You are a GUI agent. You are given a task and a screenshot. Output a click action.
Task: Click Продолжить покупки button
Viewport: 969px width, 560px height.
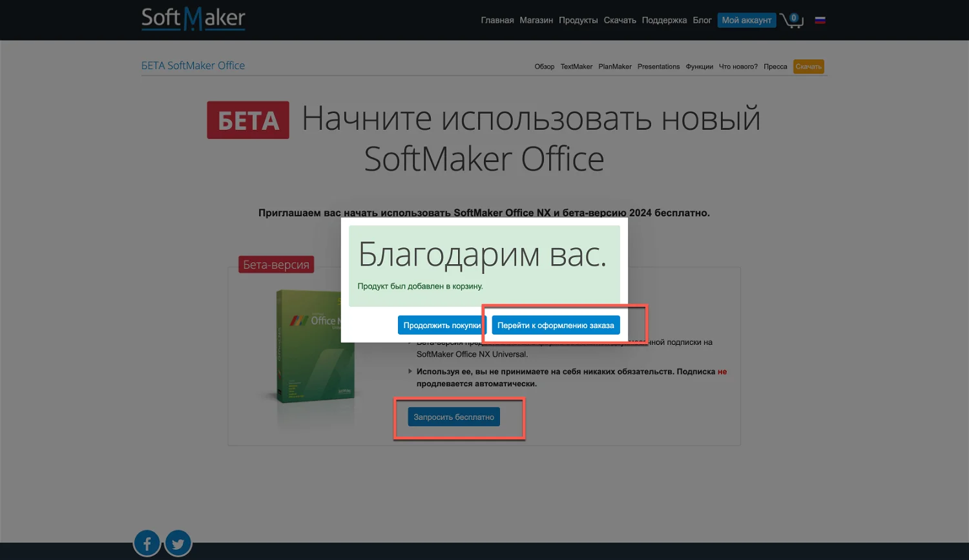442,326
